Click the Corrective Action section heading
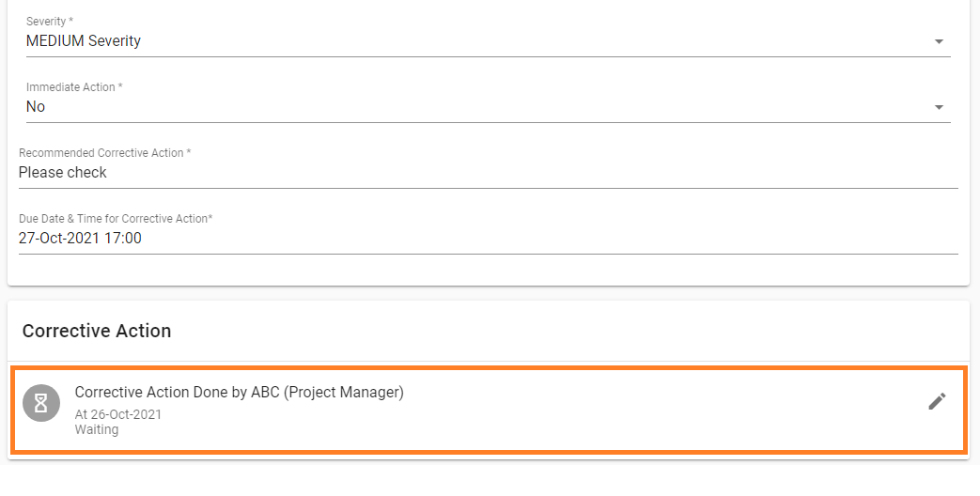 coord(97,331)
